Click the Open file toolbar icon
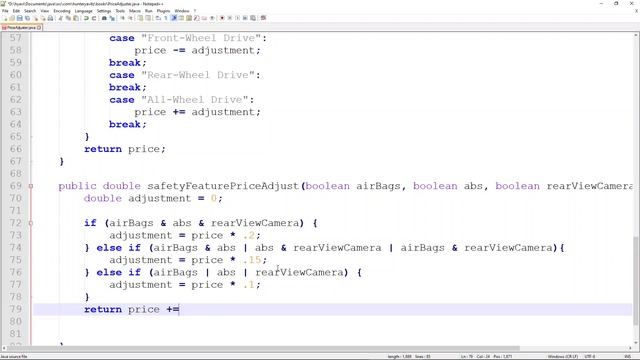Viewport: 640px width, 360px height. pyautogui.click(x=12, y=18)
